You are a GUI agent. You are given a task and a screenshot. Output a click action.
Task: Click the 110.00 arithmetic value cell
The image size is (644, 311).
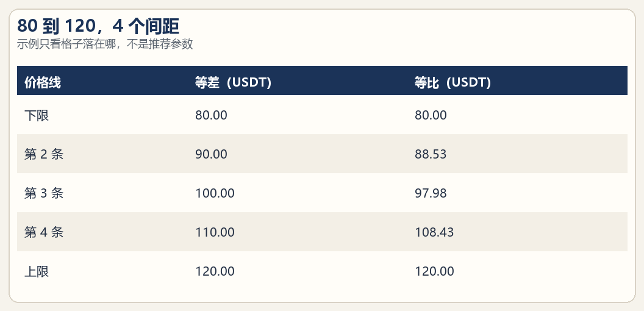[x=215, y=232]
